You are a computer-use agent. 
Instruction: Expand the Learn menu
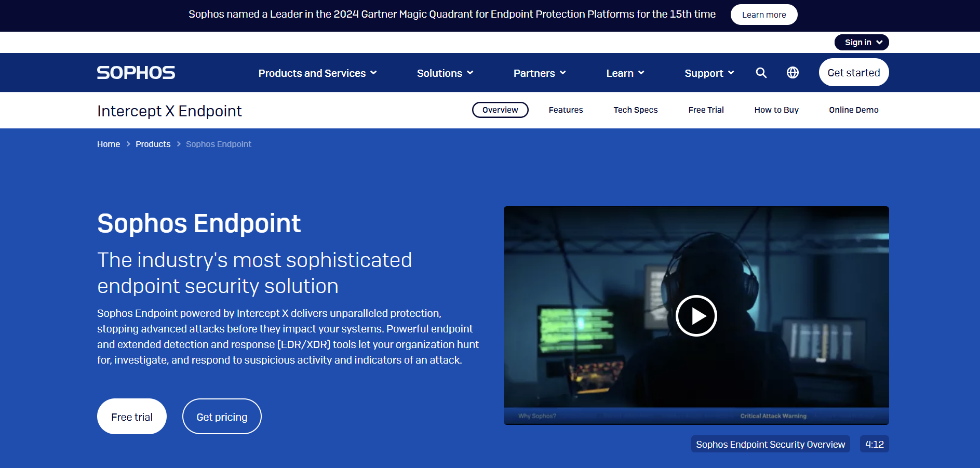pyautogui.click(x=625, y=73)
